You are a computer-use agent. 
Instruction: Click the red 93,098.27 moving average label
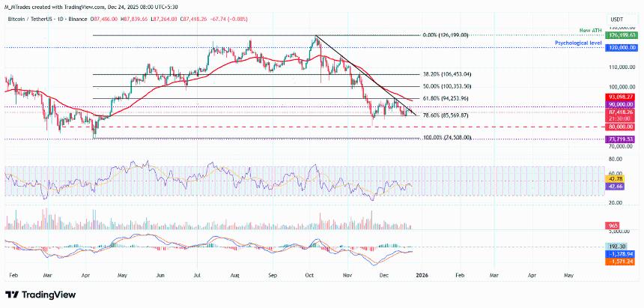point(622,97)
